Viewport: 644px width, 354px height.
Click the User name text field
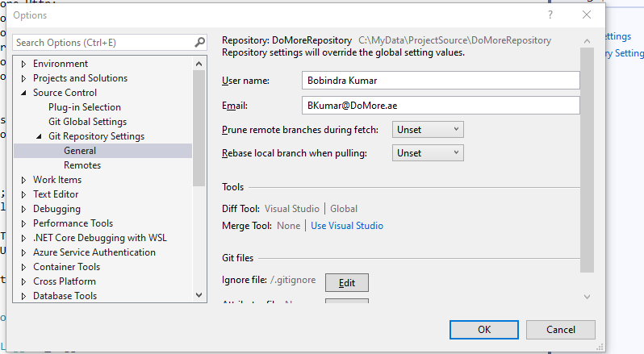pyautogui.click(x=441, y=81)
